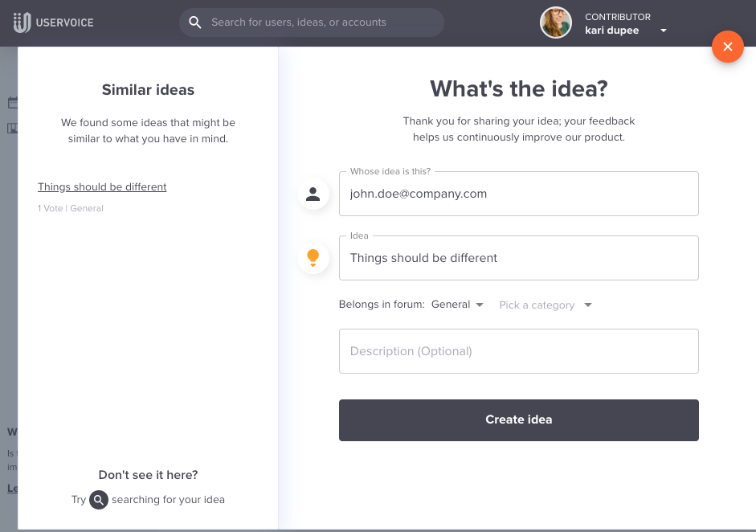Click the person icon beside the email field

(313, 194)
